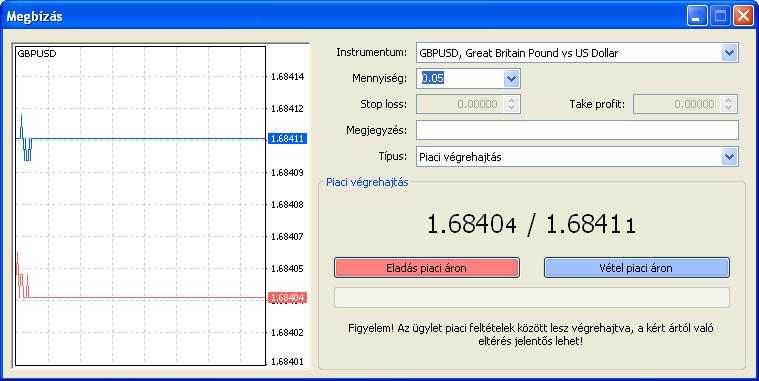The height and width of the screenshot is (381, 759).
Task: Expand the Mennyiség volume dropdown arrow
Action: click(x=511, y=78)
